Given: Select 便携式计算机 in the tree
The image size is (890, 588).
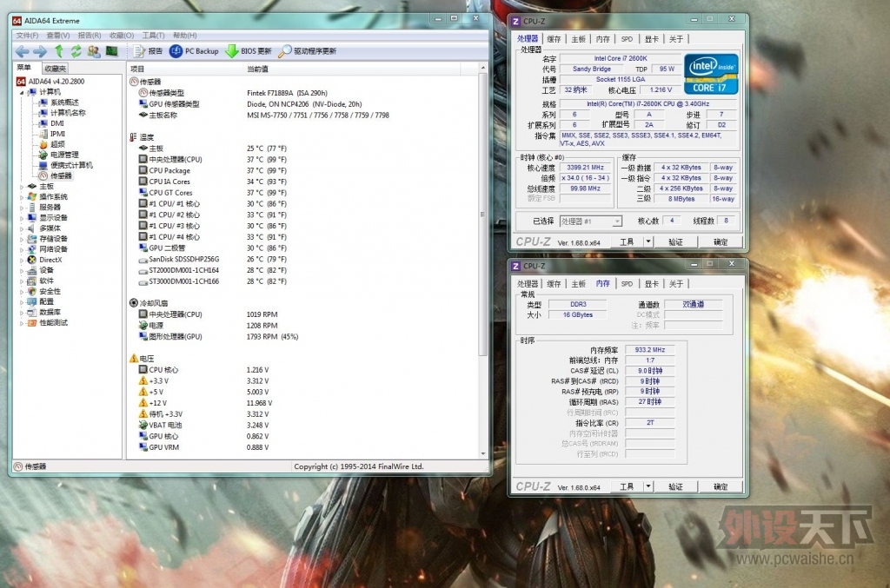Looking at the screenshot, I should 65,165.
